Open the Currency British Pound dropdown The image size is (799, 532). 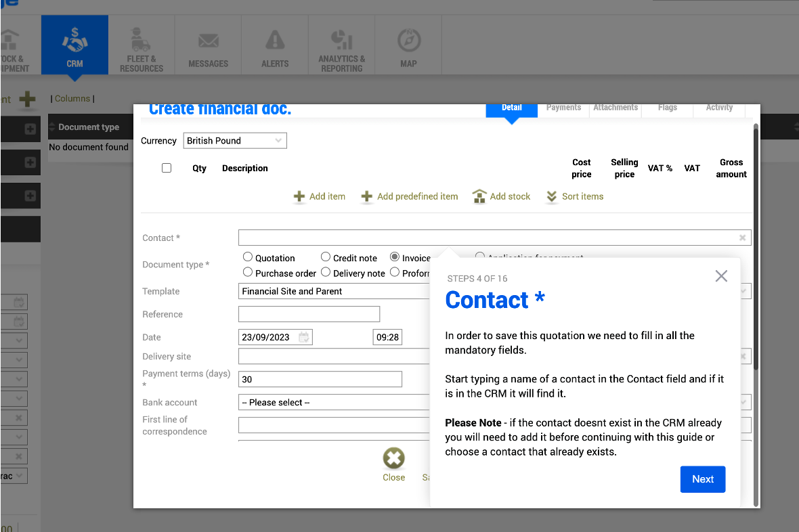(x=235, y=141)
